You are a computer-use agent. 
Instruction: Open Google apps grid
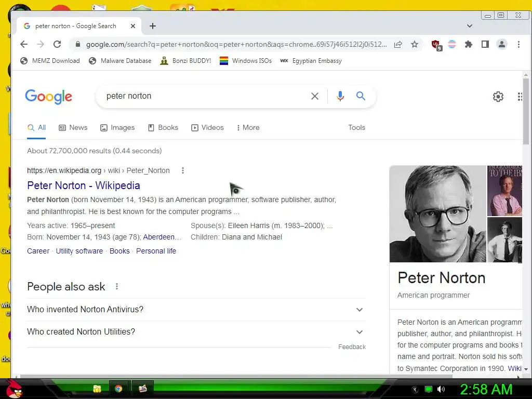point(520,97)
